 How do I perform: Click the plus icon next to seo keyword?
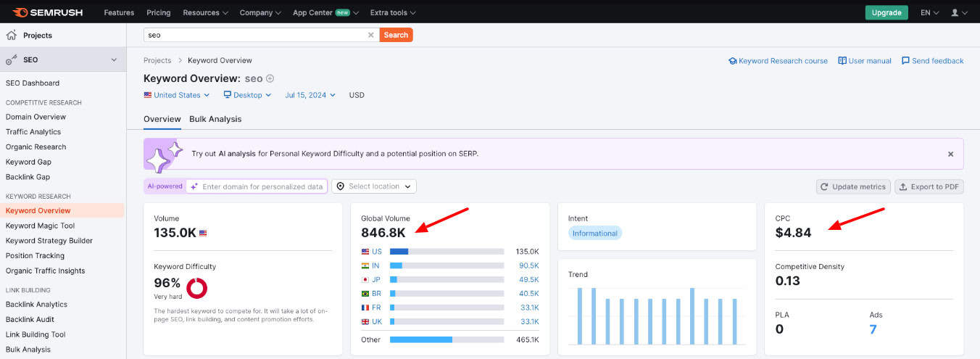tap(270, 78)
